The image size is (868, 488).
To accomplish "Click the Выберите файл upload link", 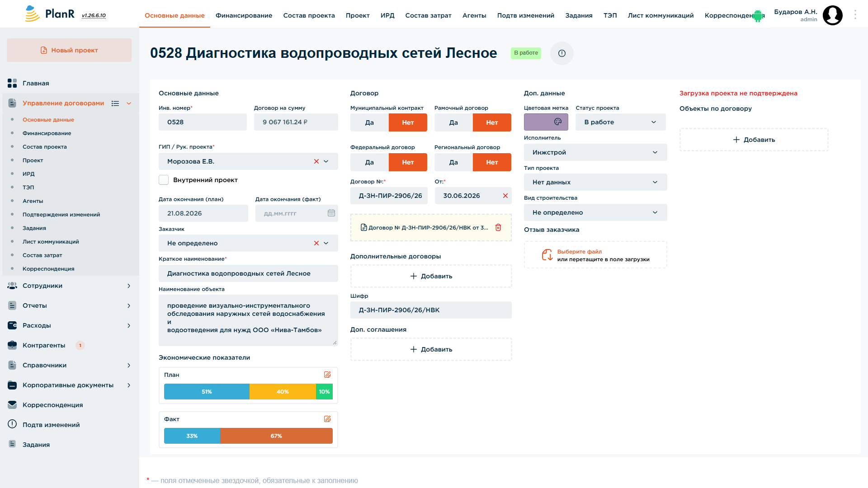I will click(579, 252).
